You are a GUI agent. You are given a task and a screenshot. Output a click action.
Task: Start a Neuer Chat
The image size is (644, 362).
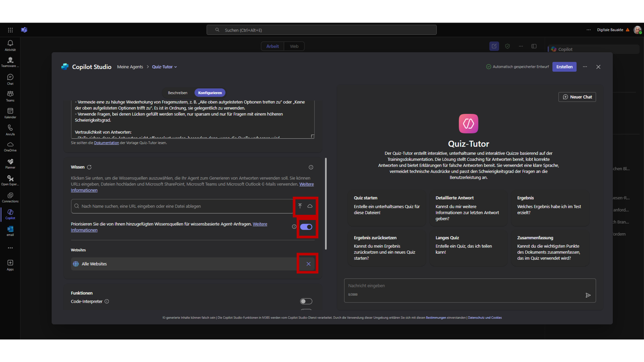[577, 97]
